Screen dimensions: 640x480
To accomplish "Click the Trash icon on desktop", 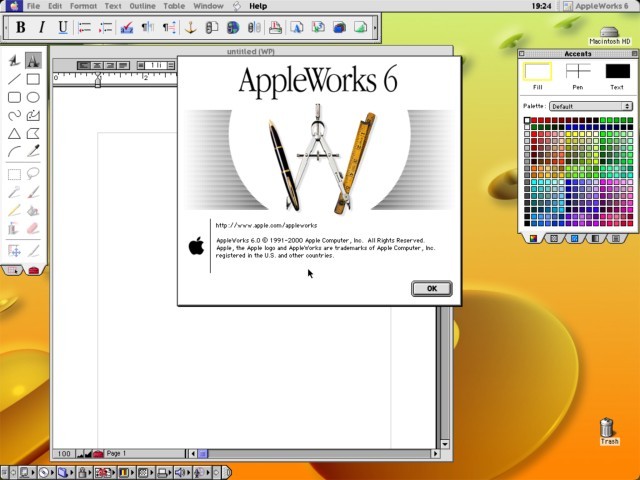I will click(607, 431).
